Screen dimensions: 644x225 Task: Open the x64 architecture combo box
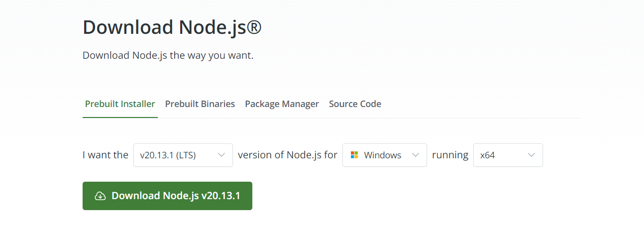click(508, 155)
